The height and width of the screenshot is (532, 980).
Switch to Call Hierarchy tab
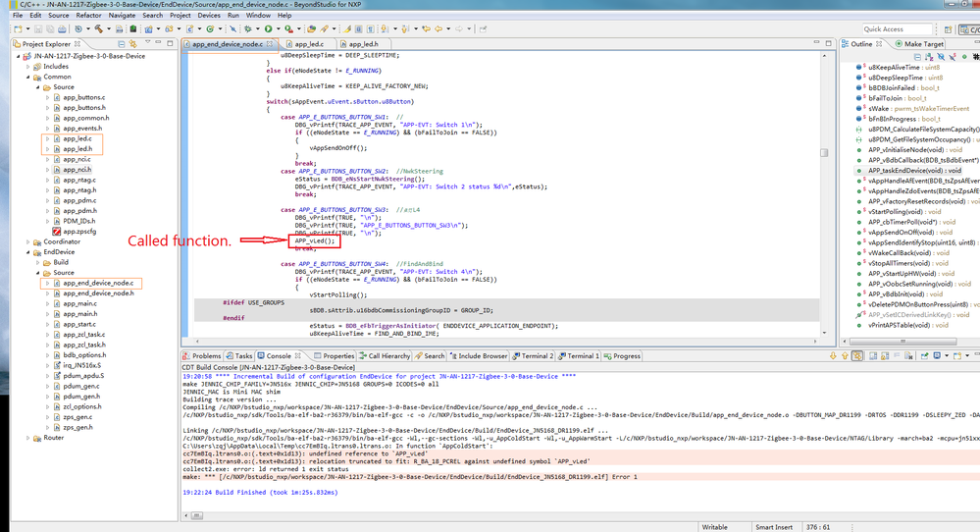tap(385, 355)
